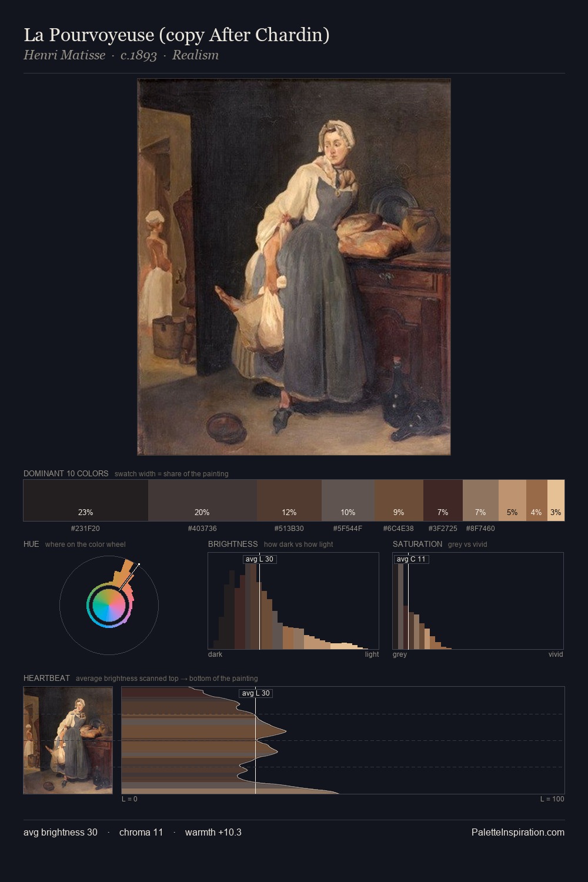Click the brightness histogram avg L 30 label
Viewport: 588px width, 882px height.
259,559
